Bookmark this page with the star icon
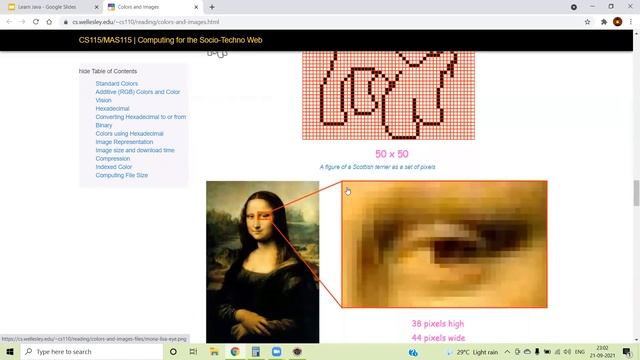This screenshot has height=360, width=640. click(x=587, y=22)
